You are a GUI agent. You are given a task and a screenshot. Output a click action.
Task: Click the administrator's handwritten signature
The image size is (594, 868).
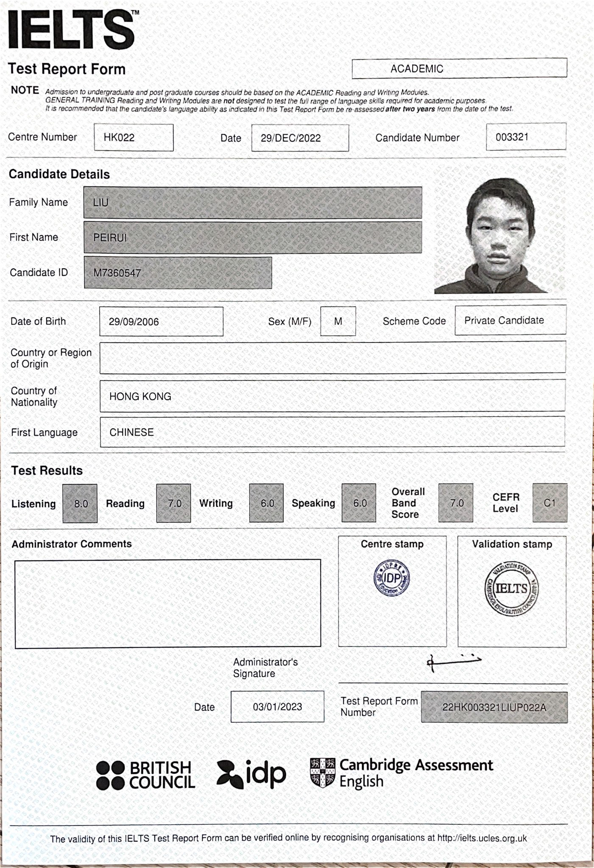453,662
